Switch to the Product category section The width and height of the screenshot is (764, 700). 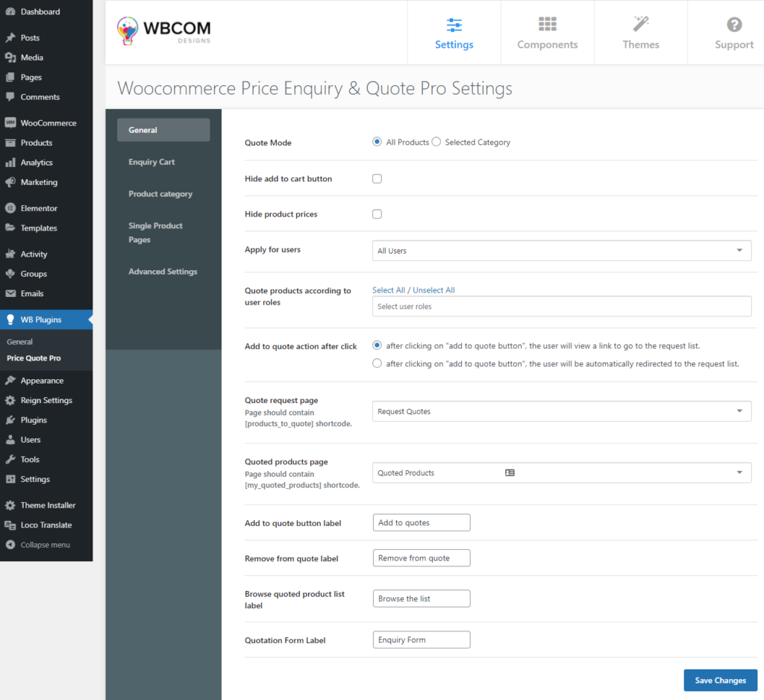pos(163,193)
